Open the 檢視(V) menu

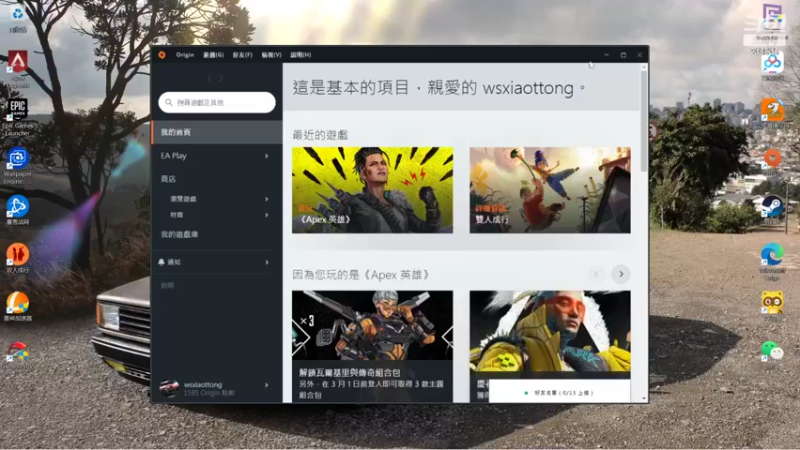[271, 55]
